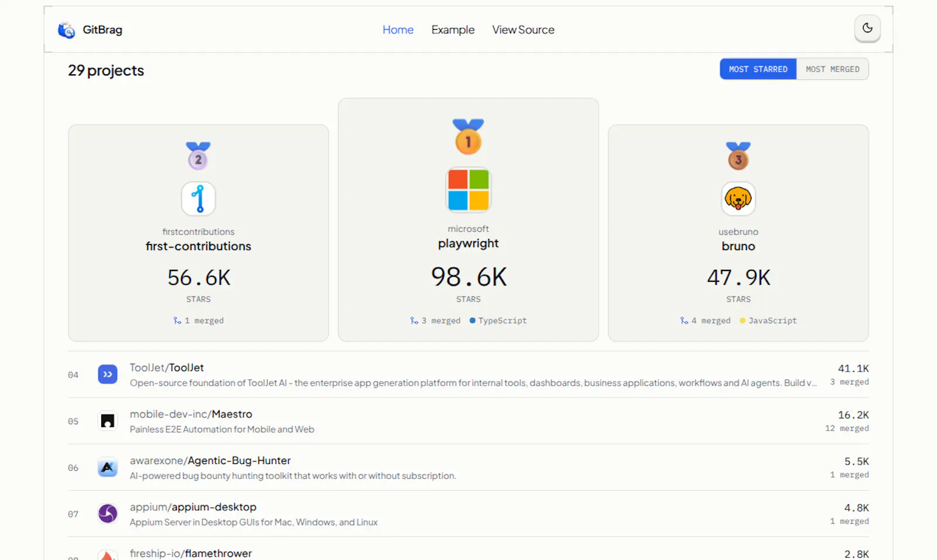
Task: Click the merge icon beside '3 merged' on playwright
Action: [414, 321]
